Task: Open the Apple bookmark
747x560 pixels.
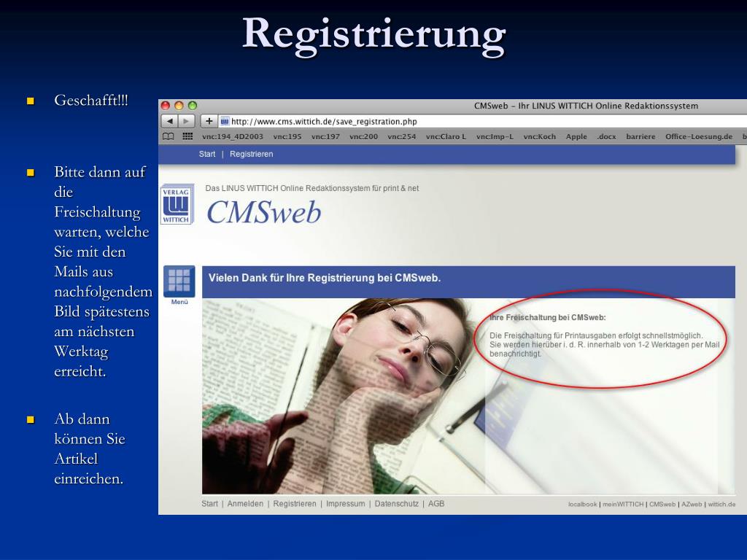Action: click(576, 136)
